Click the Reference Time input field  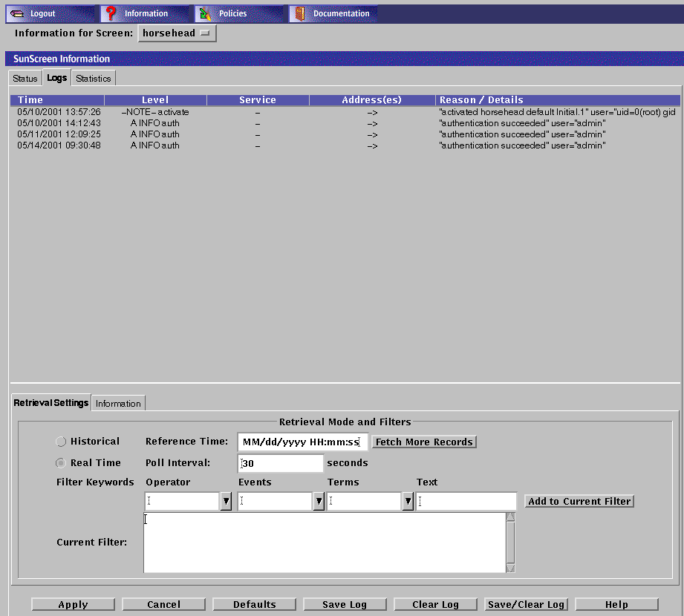pyautogui.click(x=303, y=442)
